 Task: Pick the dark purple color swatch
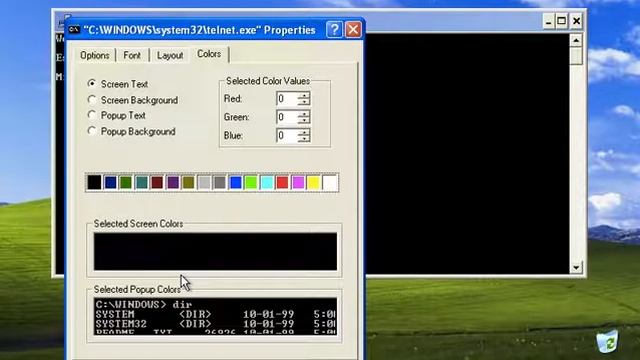click(x=173, y=182)
